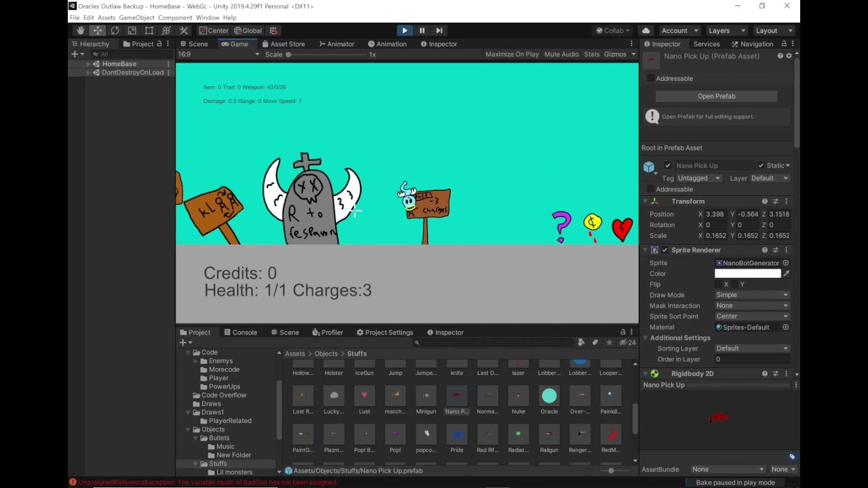Toggle Flip X checkbox
868x488 pixels.
719,285
